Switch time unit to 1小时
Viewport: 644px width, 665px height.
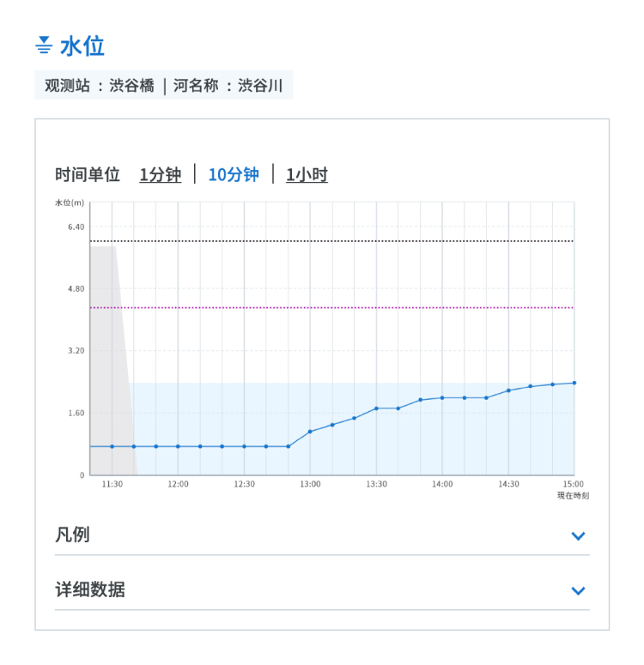[x=307, y=175]
